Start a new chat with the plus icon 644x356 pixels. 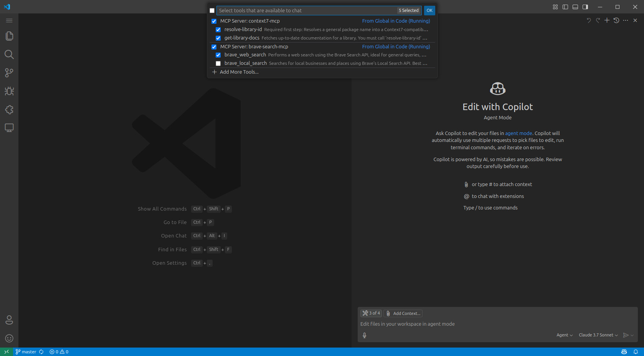tap(607, 20)
